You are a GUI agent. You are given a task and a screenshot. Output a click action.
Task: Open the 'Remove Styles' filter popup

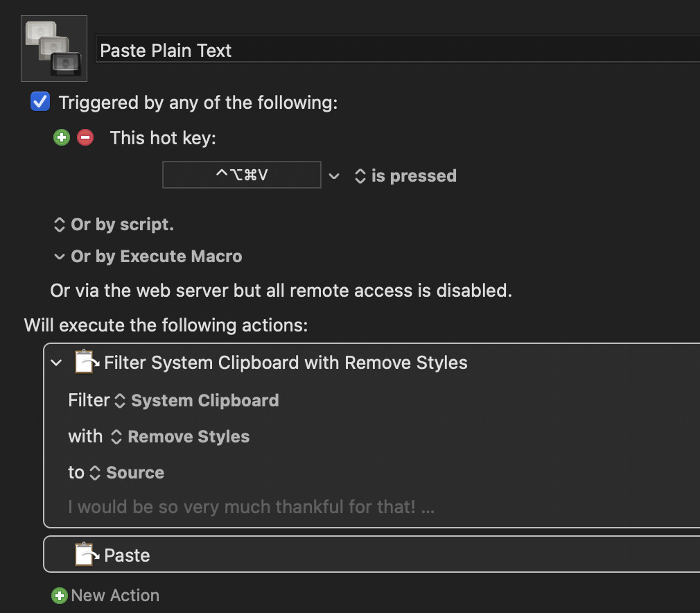point(180,436)
